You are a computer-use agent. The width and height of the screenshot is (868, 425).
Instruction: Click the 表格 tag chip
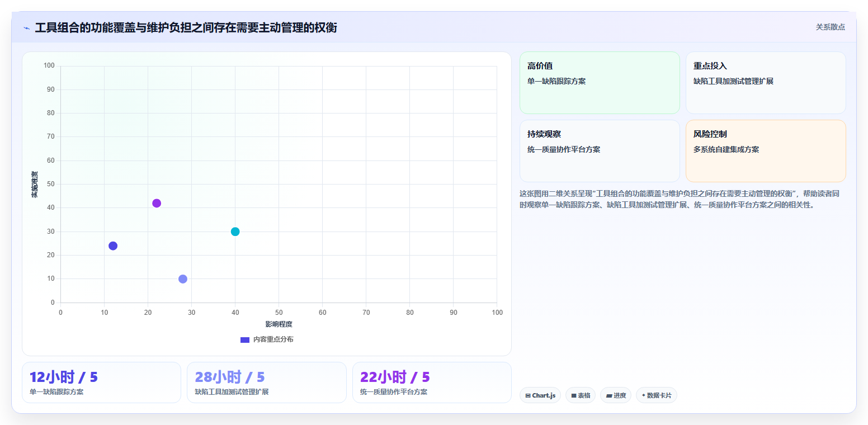click(581, 395)
